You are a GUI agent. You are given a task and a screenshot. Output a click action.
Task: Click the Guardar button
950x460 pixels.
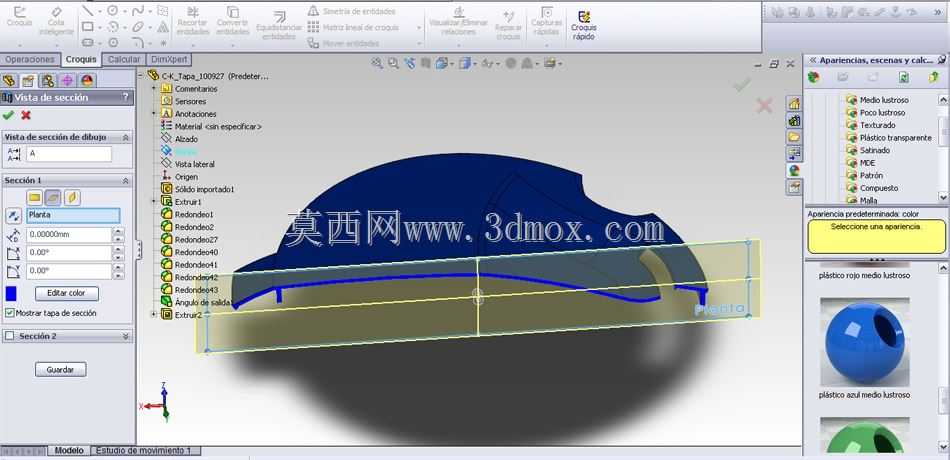[61, 369]
